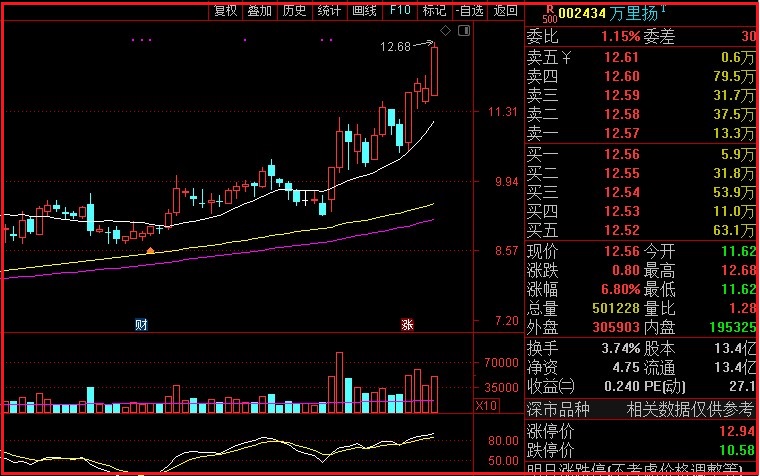The width and height of the screenshot is (760, 476).
Task: Click the R 500 badge icon
Action: coord(549,14)
